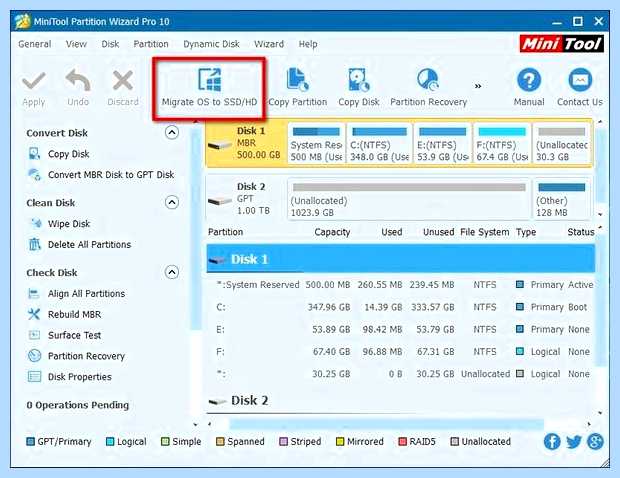The width and height of the screenshot is (620, 478).
Task: Click the partition list horizontal scrollbar
Action: click(386, 424)
